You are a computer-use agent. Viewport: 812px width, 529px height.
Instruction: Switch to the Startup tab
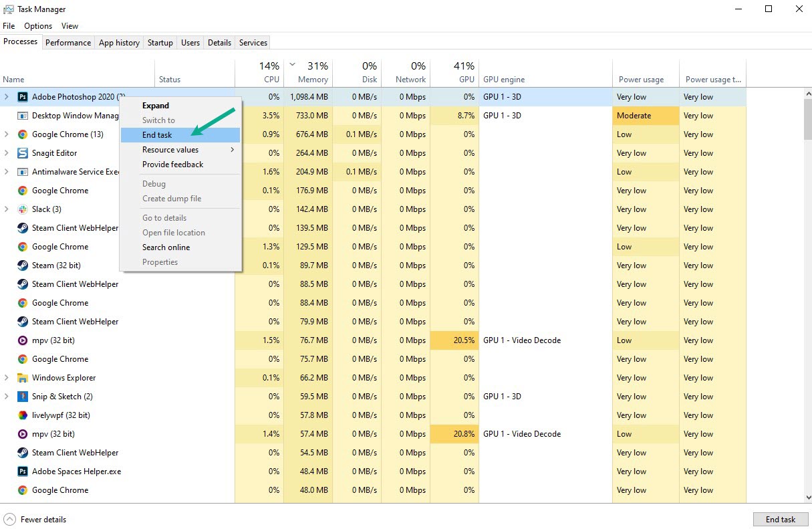pyautogui.click(x=160, y=43)
